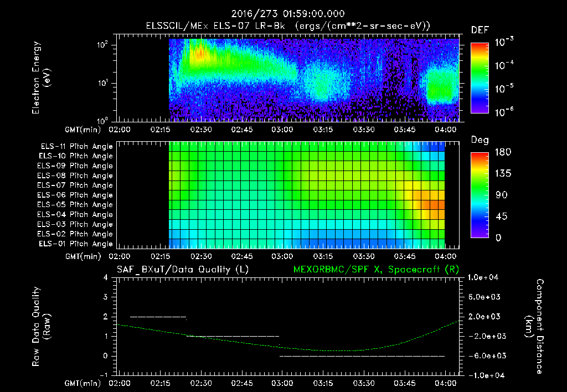567x392 pixels.
Task: Click the 10^-5 value on DEF scale
Action: point(504,89)
